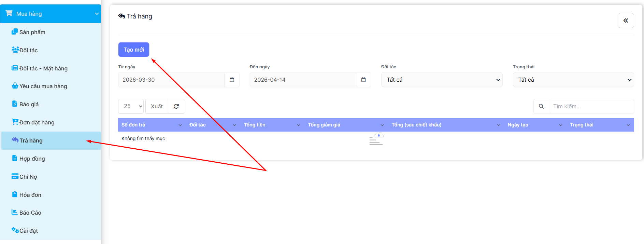Click the search magnifier icon
Image resolution: width=644 pixels, height=244 pixels.
(541, 106)
